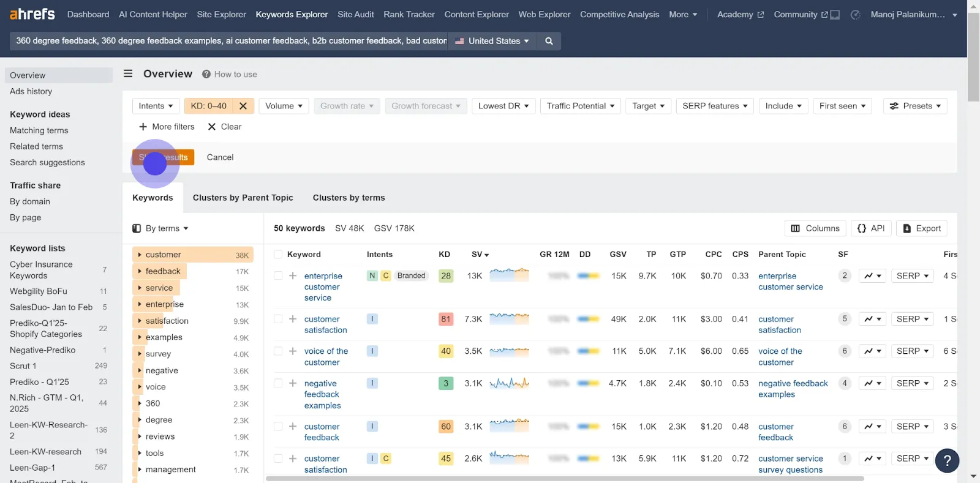Check the customer feedback row
The width and height of the screenshot is (980, 483).
pos(278,427)
